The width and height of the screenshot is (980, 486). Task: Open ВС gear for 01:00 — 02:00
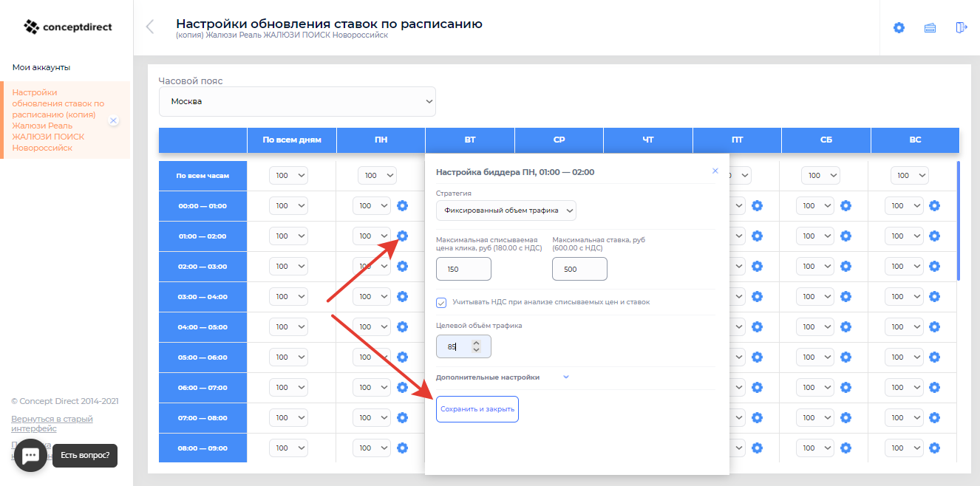(x=934, y=236)
